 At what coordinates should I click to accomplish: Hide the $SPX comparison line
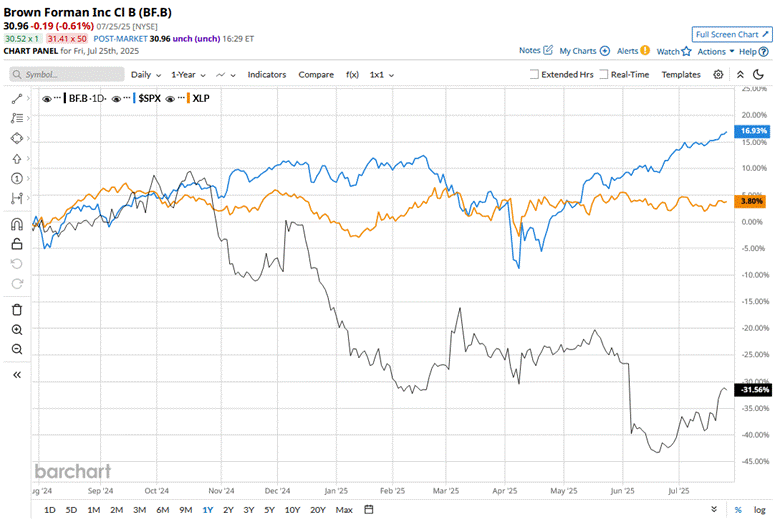click(116, 99)
